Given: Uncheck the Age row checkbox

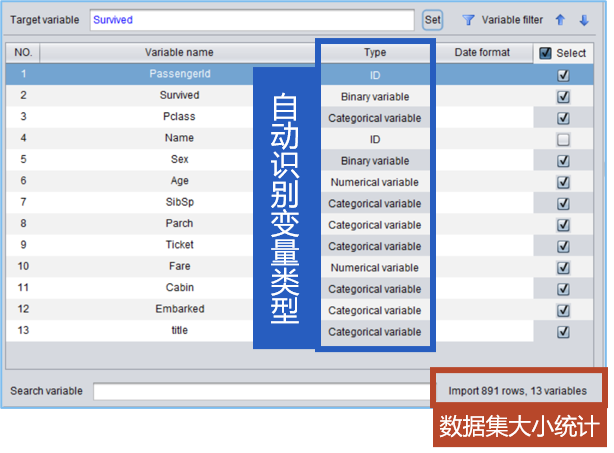Looking at the screenshot, I should [563, 182].
